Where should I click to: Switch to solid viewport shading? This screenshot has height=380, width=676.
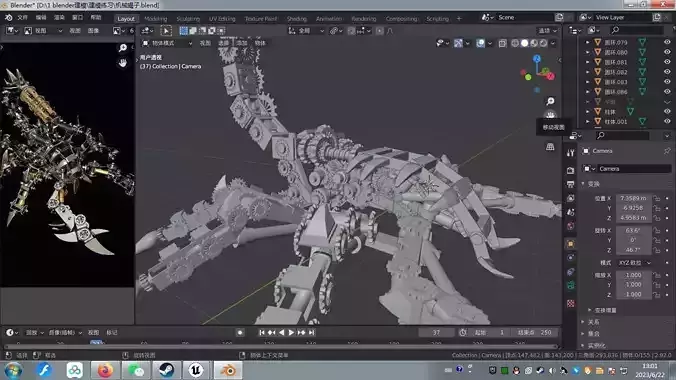pyautogui.click(x=524, y=43)
